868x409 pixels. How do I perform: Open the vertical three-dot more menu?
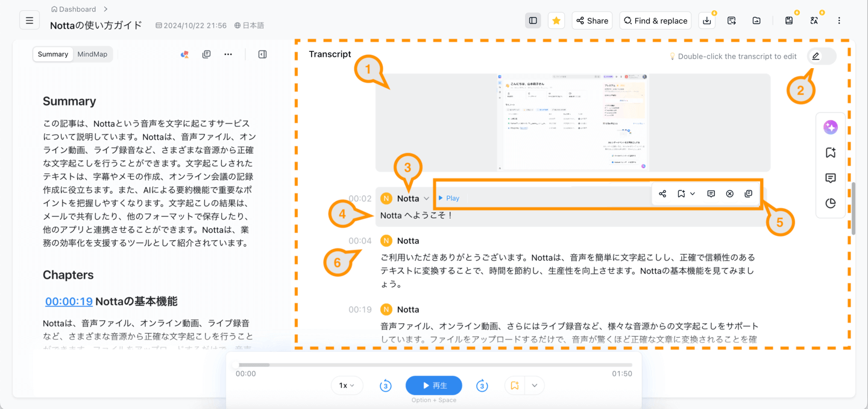[x=839, y=21]
